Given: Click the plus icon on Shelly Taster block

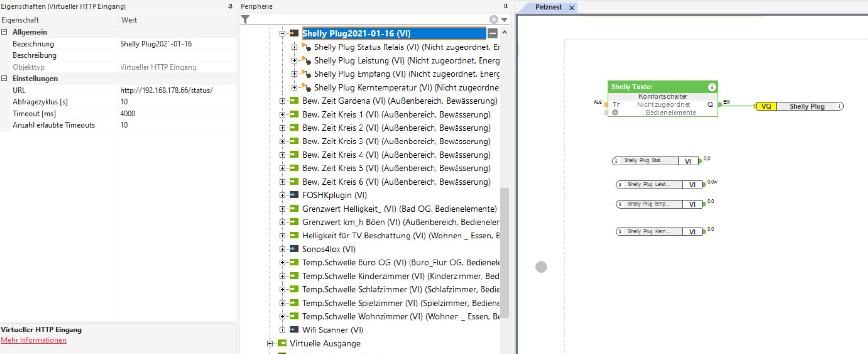Looking at the screenshot, I should pyautogui.click(x=615, y=112).
